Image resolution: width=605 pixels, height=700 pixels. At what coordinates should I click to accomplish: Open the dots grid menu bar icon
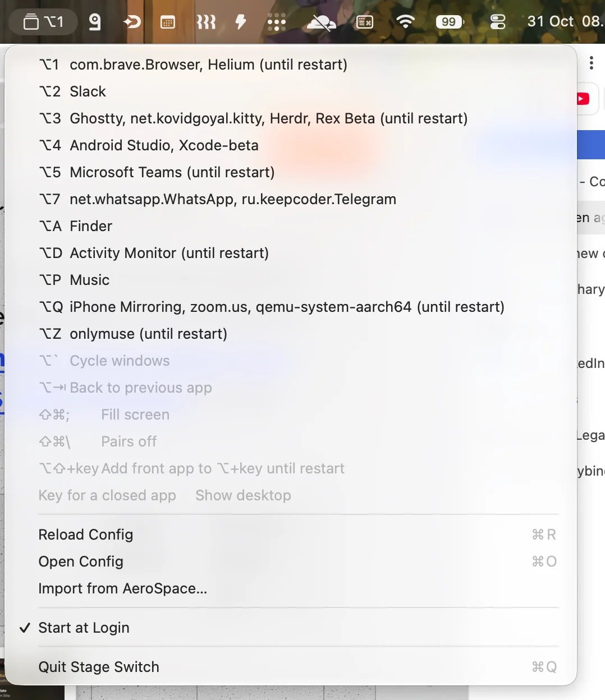coord(276,22)
